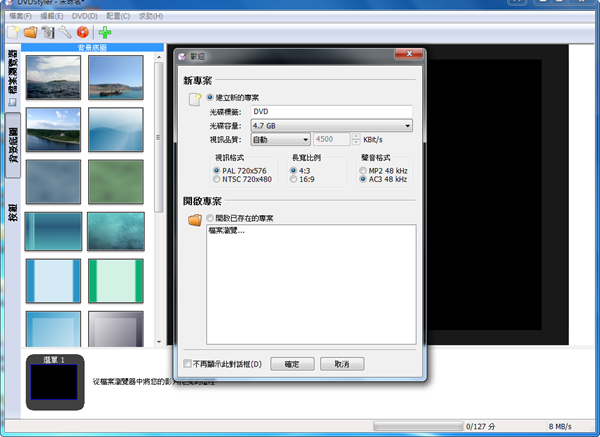Click bitrate stepper down arrow
The height and width of the screenshot is (437, 600).
(356, 142)
